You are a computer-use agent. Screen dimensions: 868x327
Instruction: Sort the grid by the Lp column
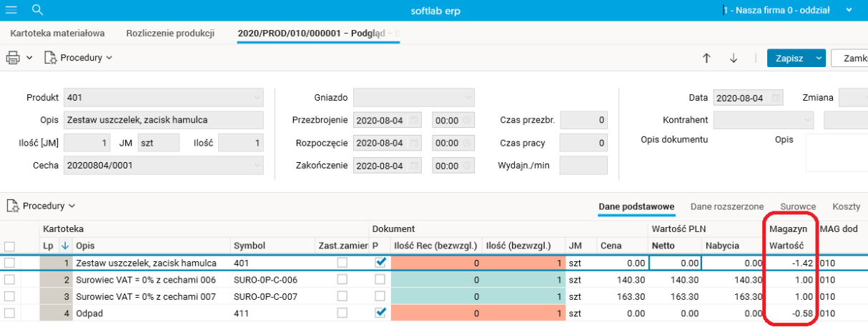49,246
